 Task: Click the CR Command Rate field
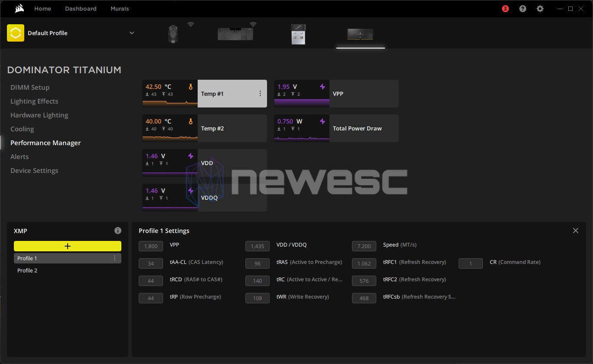pos(471,263)
